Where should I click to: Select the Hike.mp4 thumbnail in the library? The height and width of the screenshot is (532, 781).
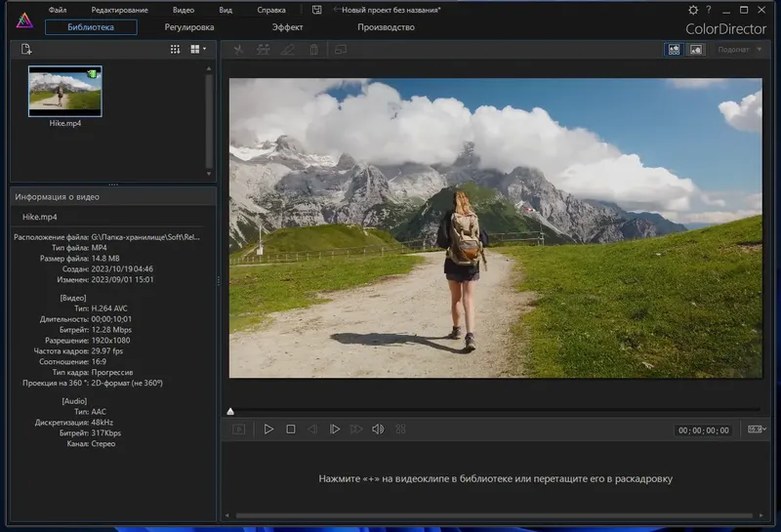pyautogui.click(x=65, y=90)
